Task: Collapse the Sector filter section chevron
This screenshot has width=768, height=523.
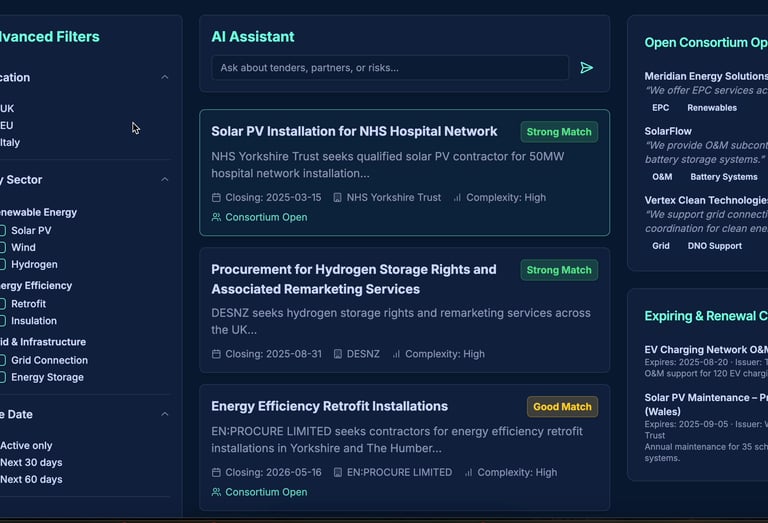Action: (x=165, y=180)
